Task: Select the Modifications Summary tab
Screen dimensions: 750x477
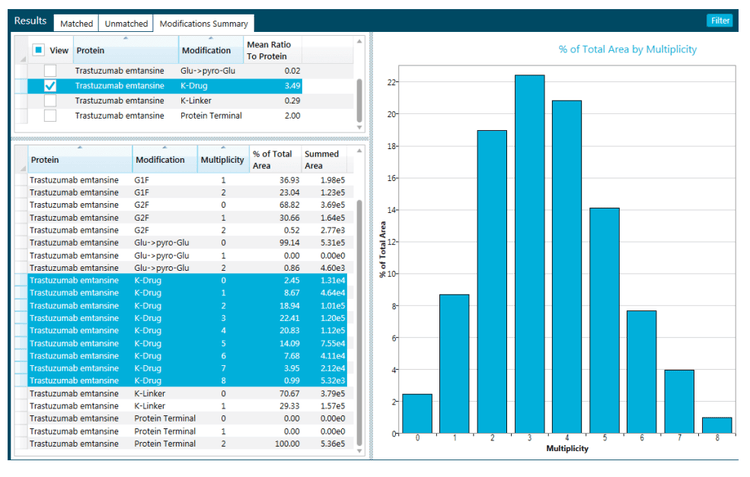Action: click(204, 22)
